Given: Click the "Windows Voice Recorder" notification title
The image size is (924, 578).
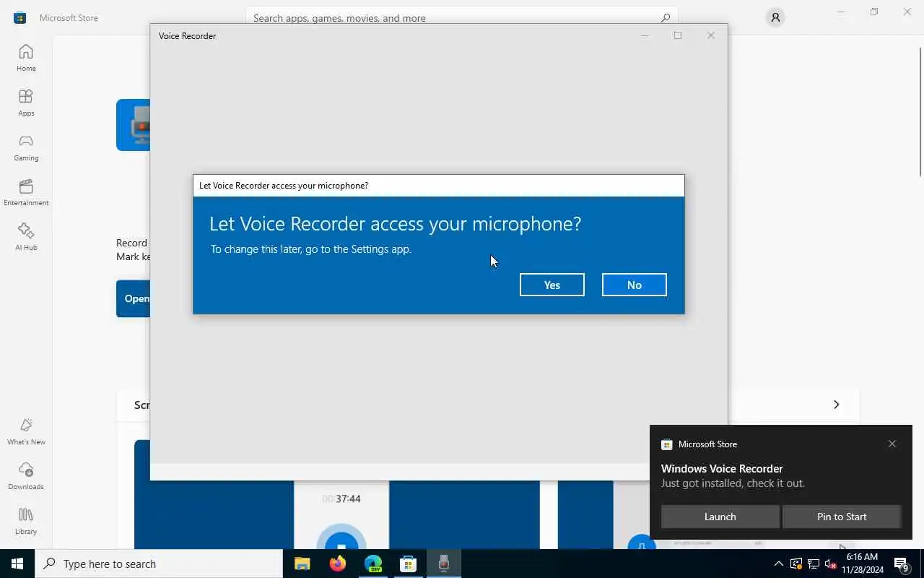Looking at the screenshot, I should 722,468.
